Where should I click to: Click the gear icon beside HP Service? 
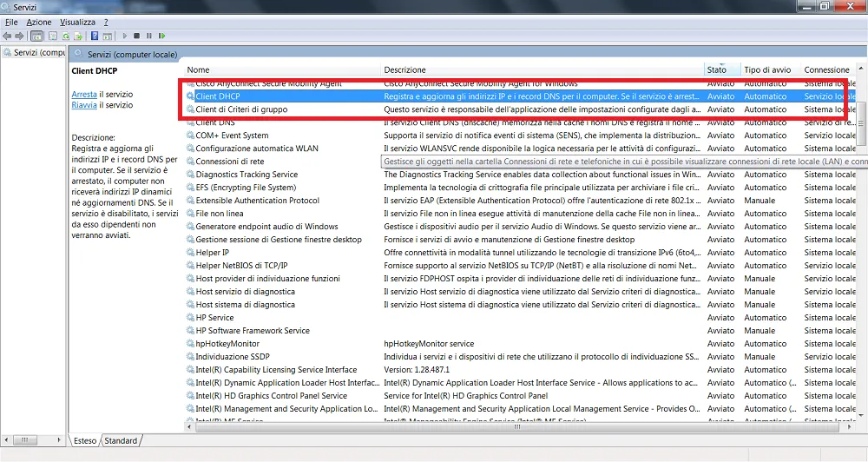[190, 318]
